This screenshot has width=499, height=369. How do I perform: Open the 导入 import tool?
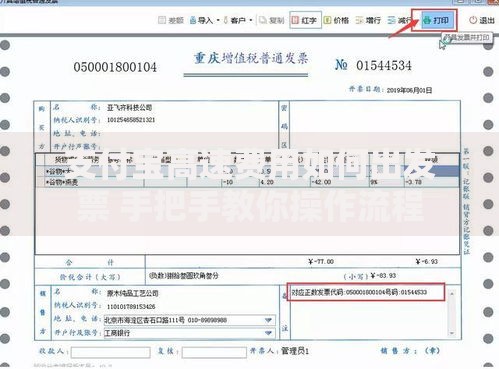tap(201, 20)
